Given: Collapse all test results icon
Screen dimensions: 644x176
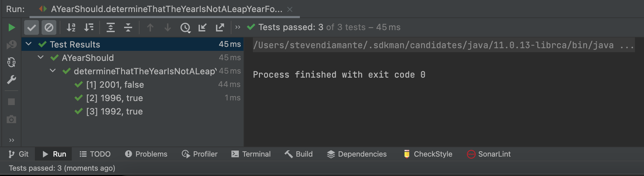Looking at the screenshot, I should tap(128, 27).
